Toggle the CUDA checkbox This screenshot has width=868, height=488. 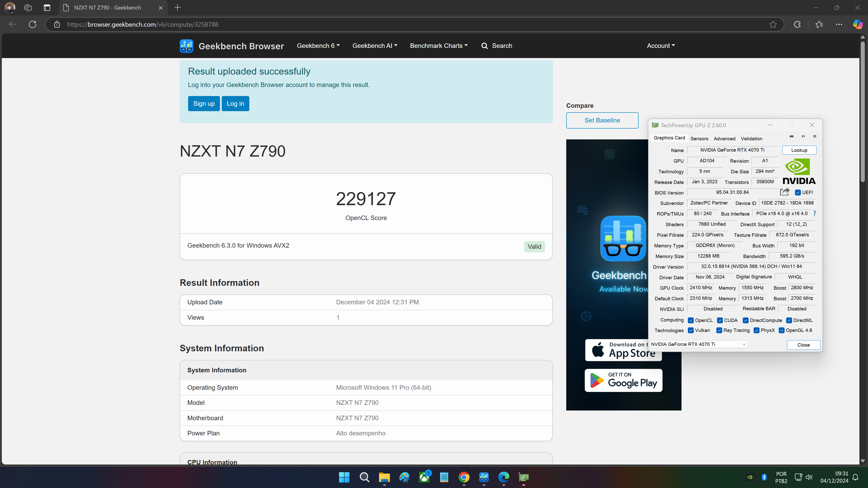[720, 320]
